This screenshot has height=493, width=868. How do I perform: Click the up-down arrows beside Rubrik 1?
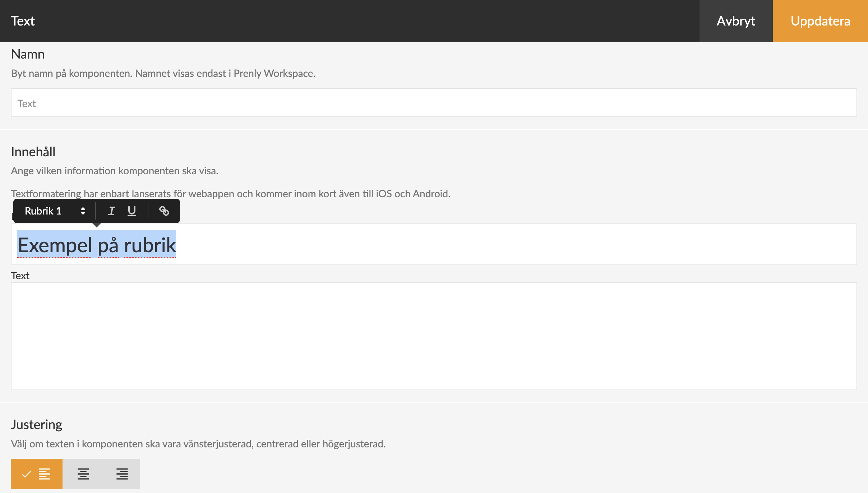tap(83, 211)
